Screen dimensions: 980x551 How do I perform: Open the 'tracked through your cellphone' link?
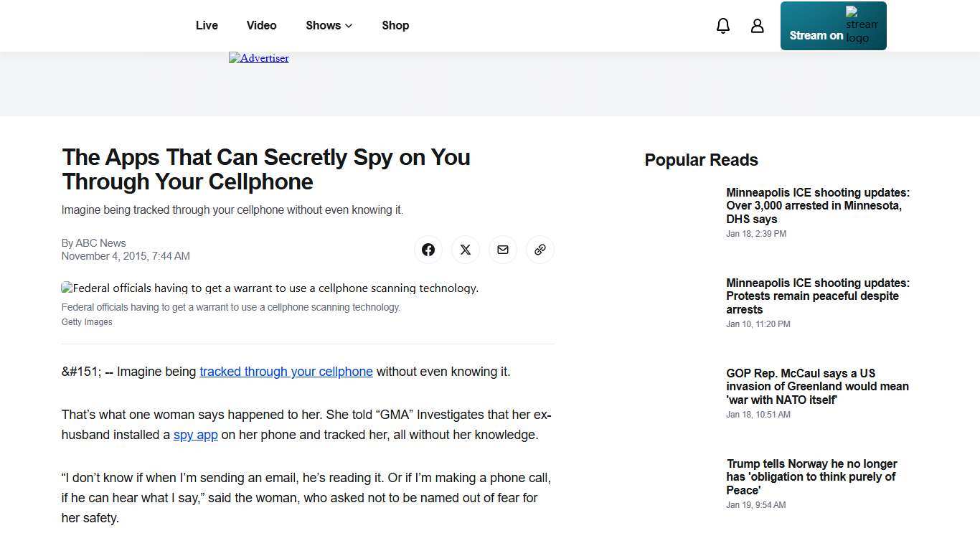286,372
